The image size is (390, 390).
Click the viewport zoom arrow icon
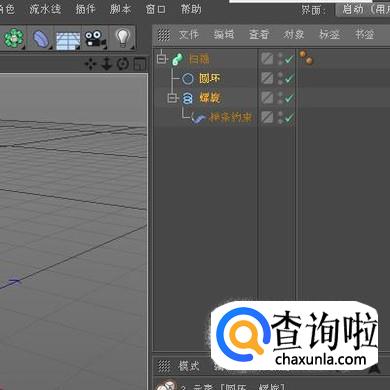[x=107, y=64]
